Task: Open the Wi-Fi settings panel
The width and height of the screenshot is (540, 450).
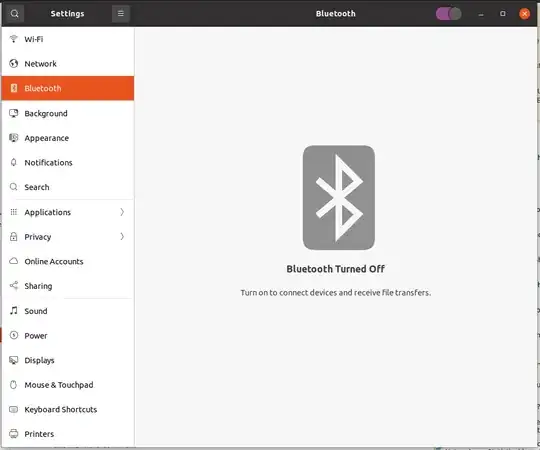Action: [x=68, y=39]
